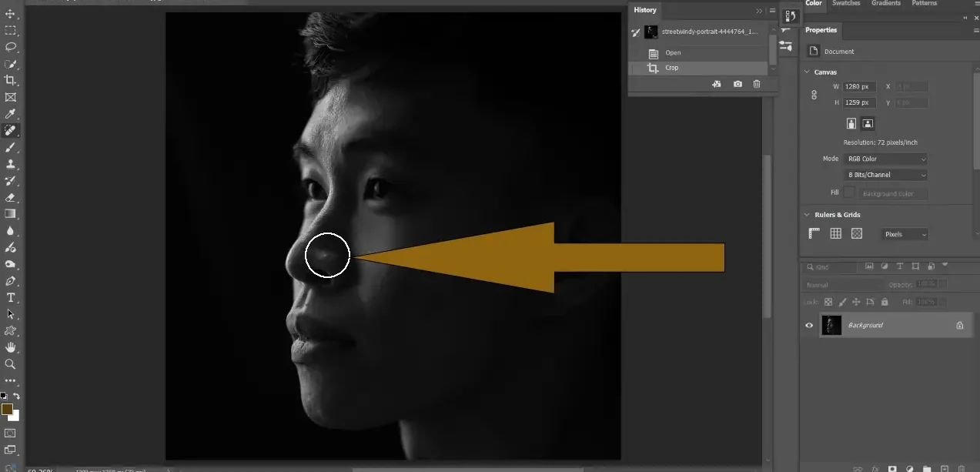
Task: Set canvas orientation to landscape
Action: [868, 123]
